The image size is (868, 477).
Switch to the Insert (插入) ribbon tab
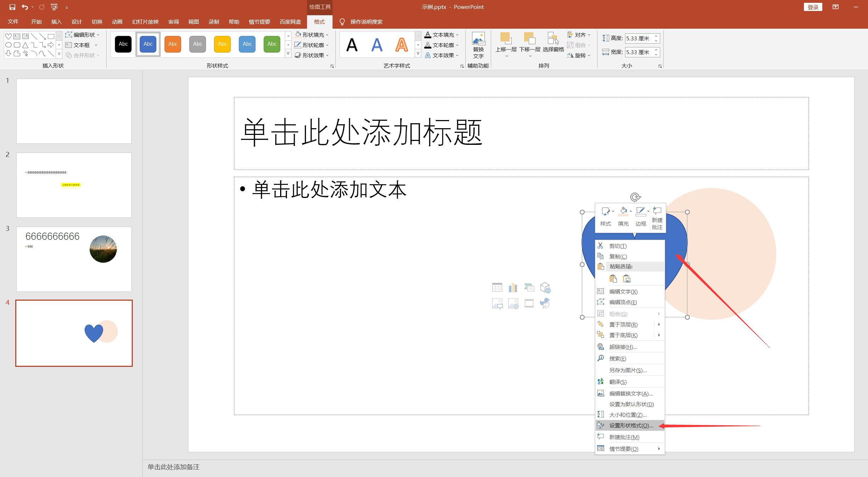click(x=56, y=22)
